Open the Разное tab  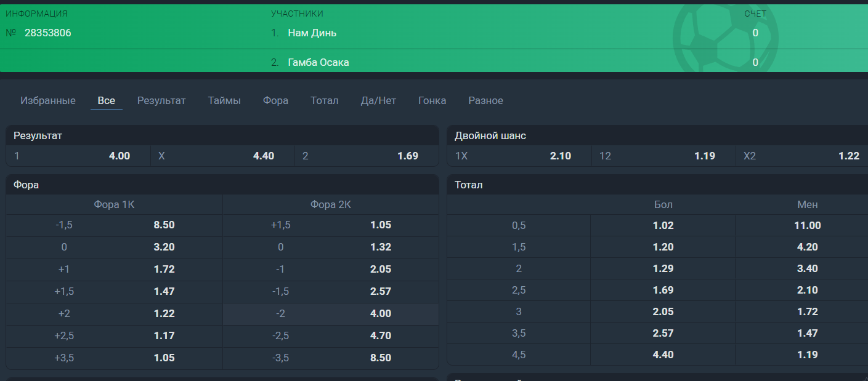[x=485, y=100]
